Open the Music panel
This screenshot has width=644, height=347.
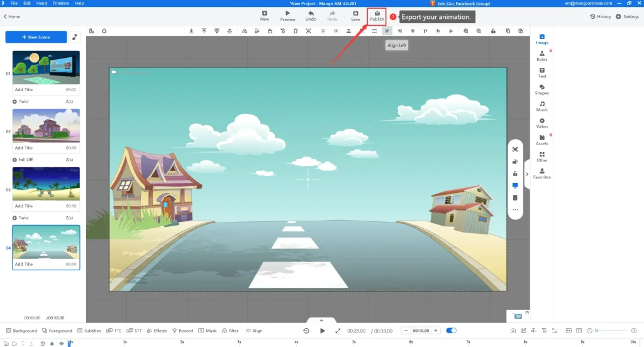click(541, 106)
